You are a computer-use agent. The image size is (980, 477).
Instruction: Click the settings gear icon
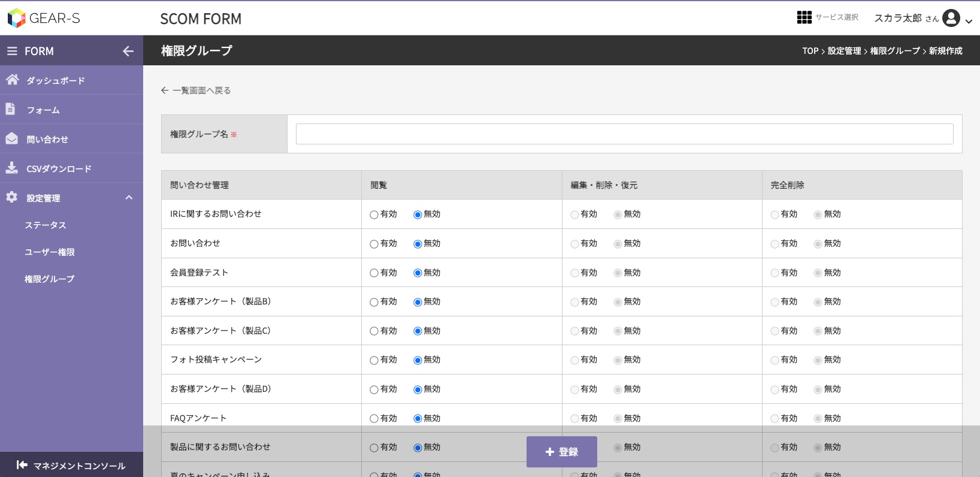(x=11, y=197)
